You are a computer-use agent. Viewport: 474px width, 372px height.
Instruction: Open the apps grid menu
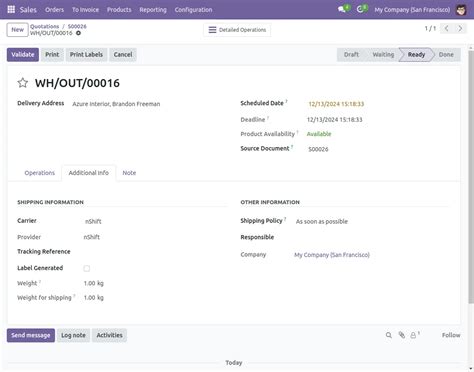point(11,9)
